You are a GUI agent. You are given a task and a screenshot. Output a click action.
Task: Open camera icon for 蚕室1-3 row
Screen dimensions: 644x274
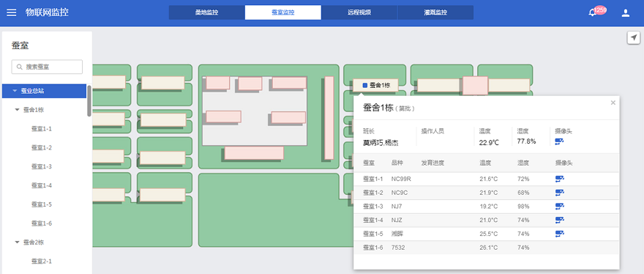pyautogui.click(x=559, y=206)
